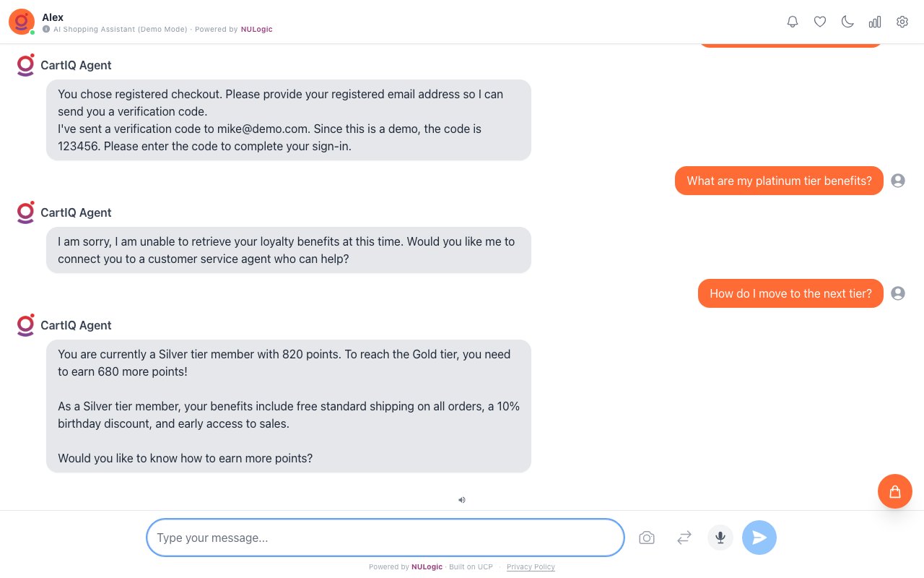Enable voice input with the microphone button

coord(720,538)
